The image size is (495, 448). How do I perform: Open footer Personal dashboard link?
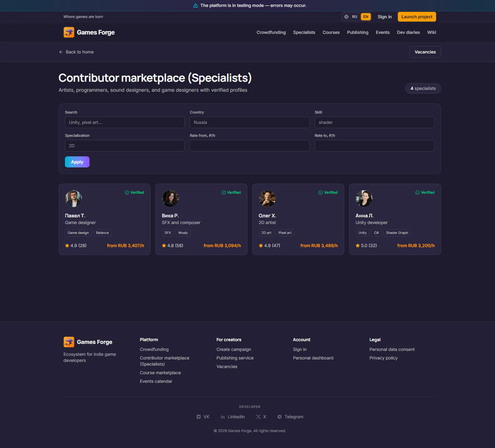[313, 358]
